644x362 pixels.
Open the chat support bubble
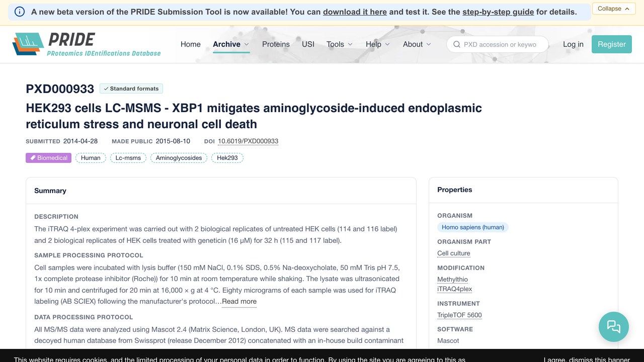click(613, 327)
